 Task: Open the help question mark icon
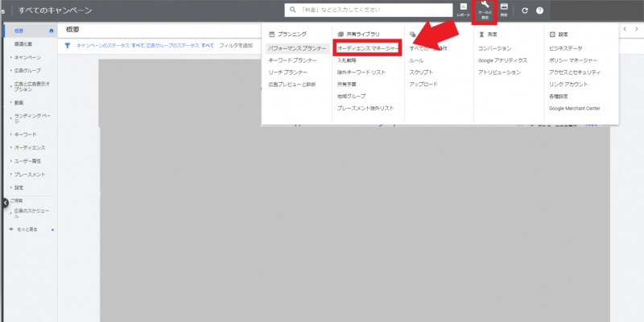coord(539,10)
